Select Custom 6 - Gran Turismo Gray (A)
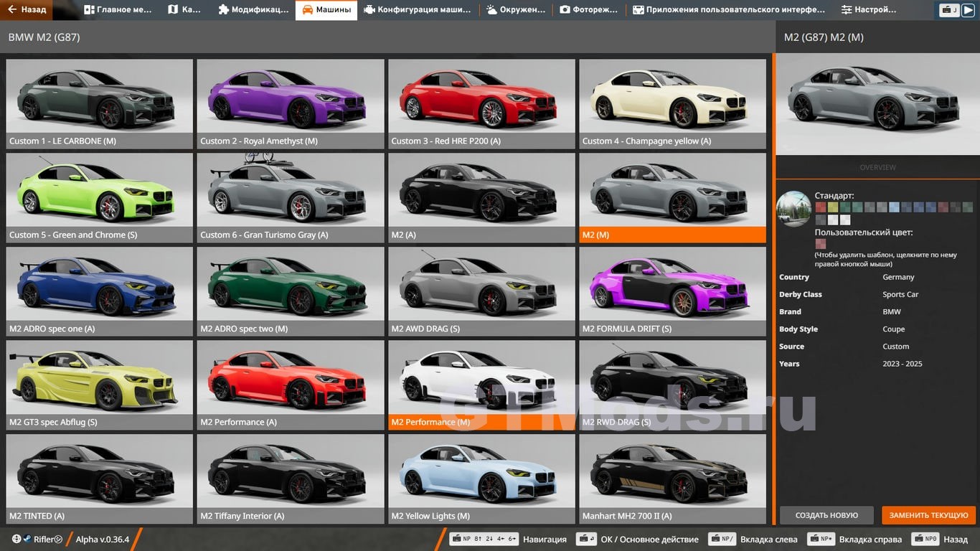The image size is (980, 551). [291, 197]
